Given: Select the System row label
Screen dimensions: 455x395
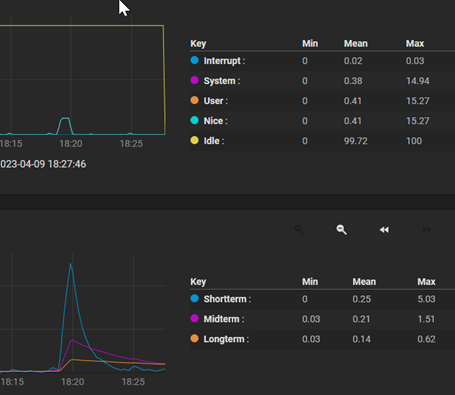Looking at the screenshot, I should pos(222,81).
